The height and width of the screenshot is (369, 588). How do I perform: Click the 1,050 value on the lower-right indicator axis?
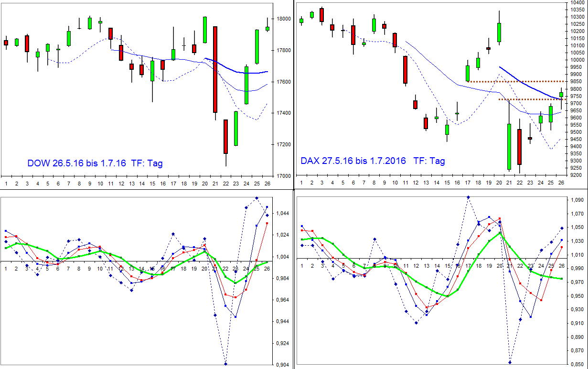[577, 228]
